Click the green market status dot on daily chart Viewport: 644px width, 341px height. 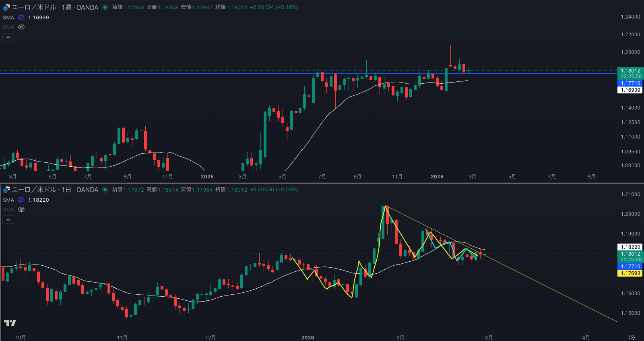click(105, 190)
